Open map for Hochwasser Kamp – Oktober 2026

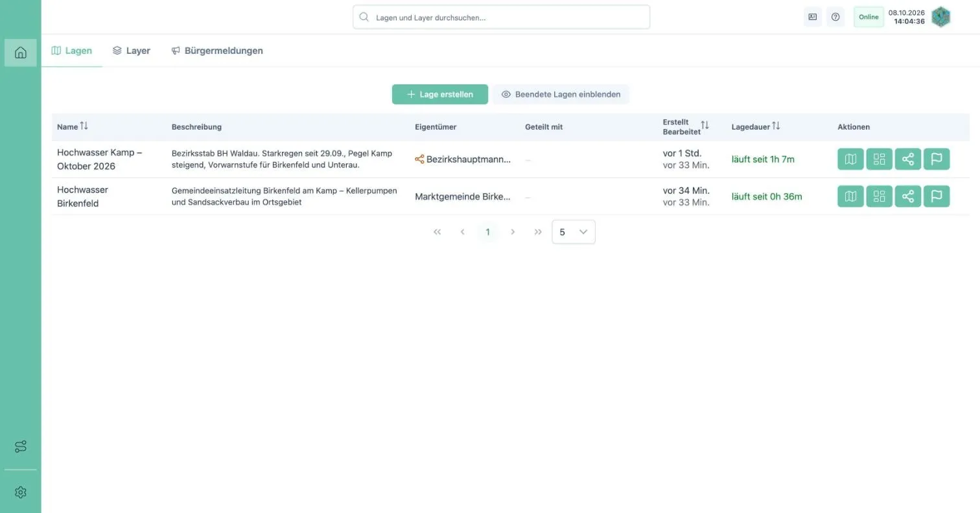pos(850,159)
